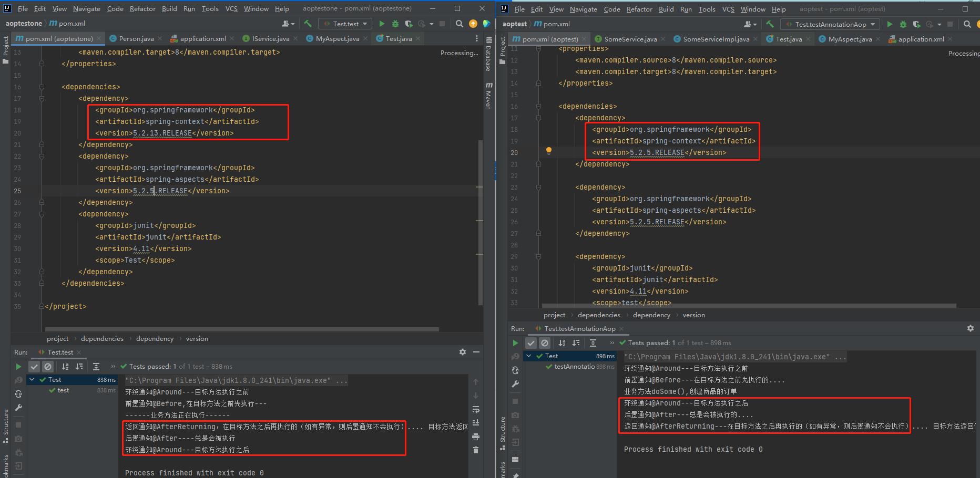
Task: Expand hidden toolbar actions chevron in aoptestone Run
Action: pyautogui.click(x=113, y=367)
